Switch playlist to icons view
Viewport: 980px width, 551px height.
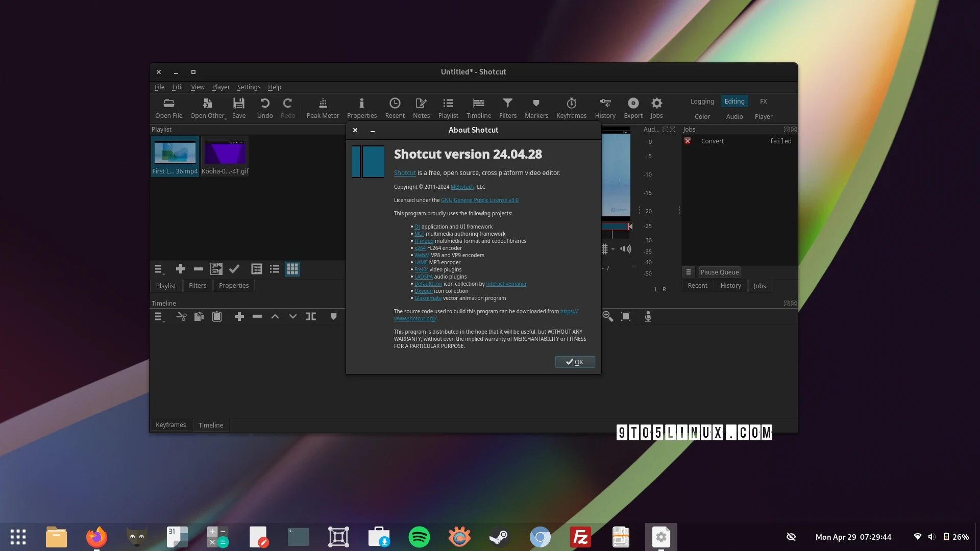click(x=292, y=269)
